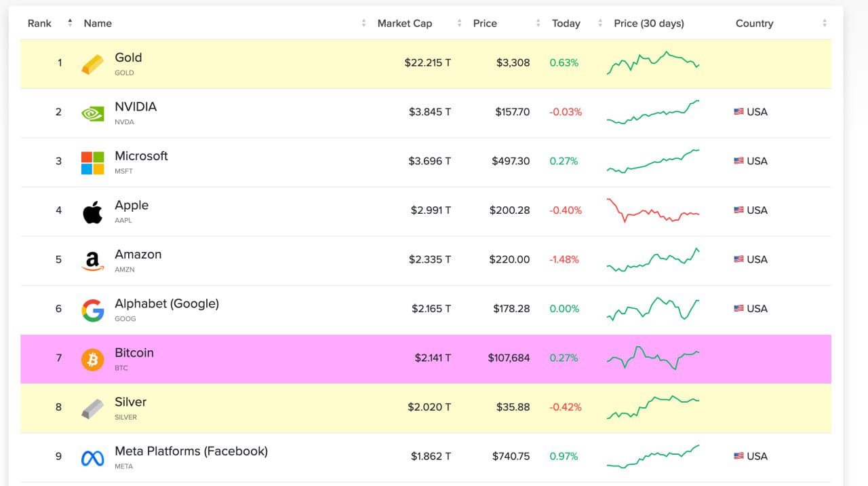Click the -1.48% change for Amazon

coord(564,259)
